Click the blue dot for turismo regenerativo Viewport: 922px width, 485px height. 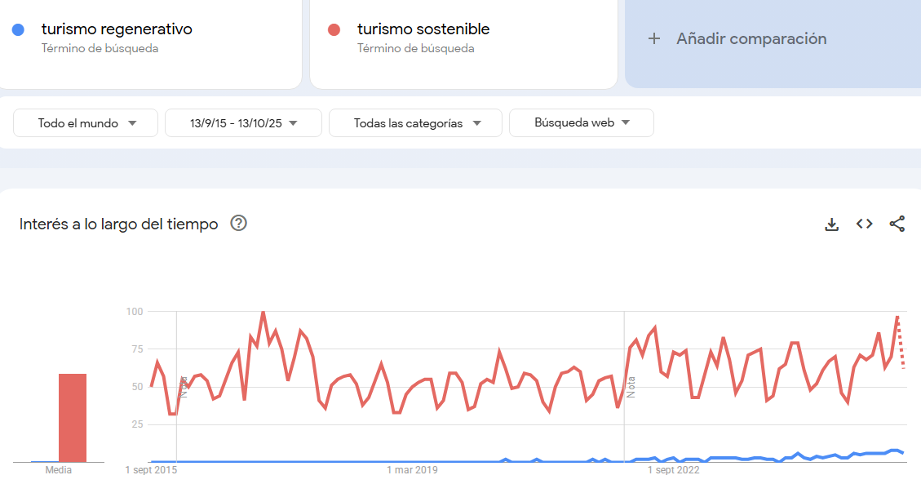18,30
